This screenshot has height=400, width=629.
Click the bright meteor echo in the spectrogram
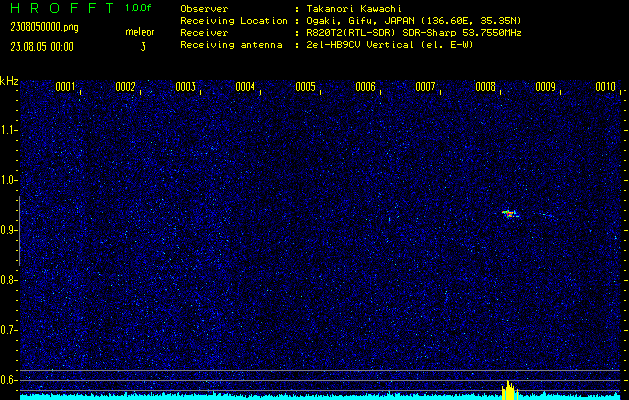pyautogui.click(x=509, y=213)
